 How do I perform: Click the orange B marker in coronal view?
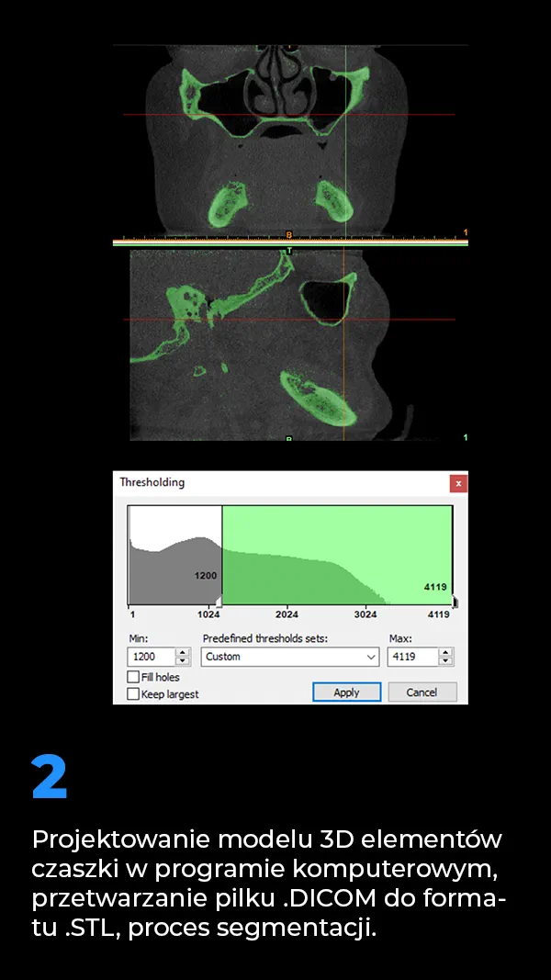coord(288,234)
